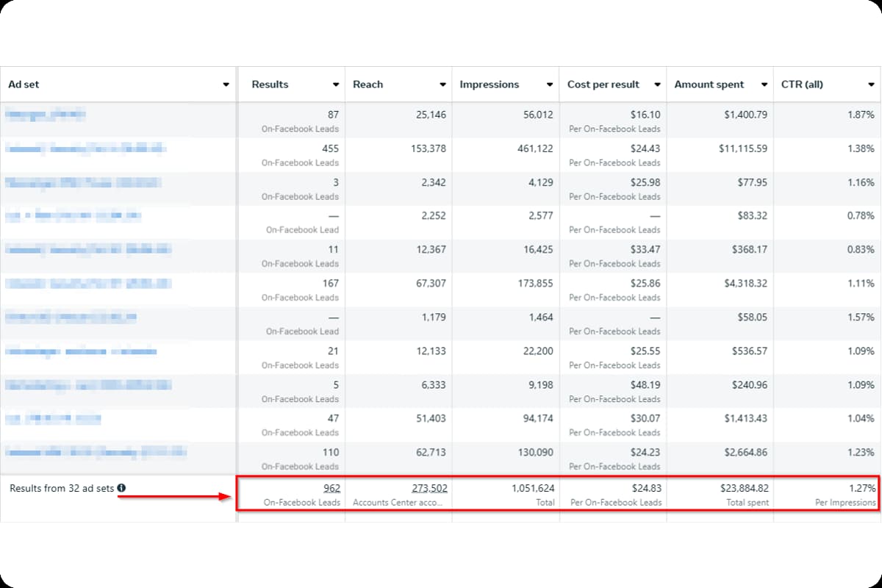Click the Amount spent header label
Viewport: 882px width, 588px height.
pyautogui.click(x=709, y=85)
